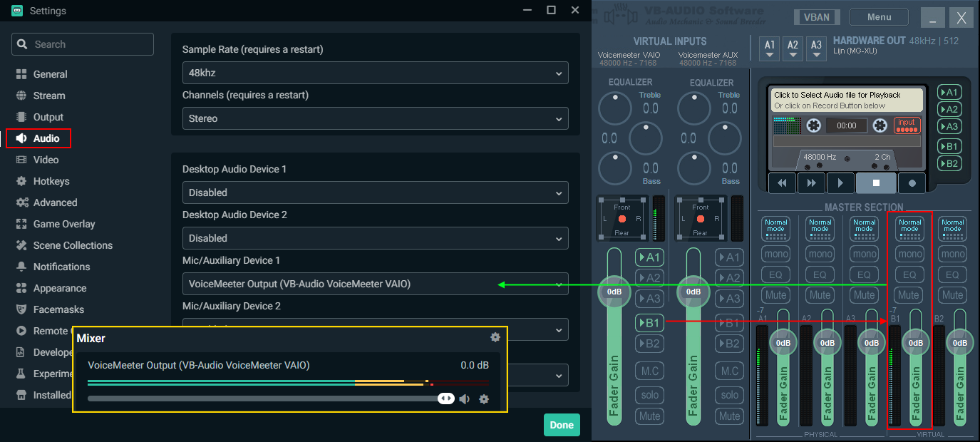Click the Mixer volume slider for VoiceMeeter Output
The width and height of the screenshot is (980, 442).
(271, 399)
